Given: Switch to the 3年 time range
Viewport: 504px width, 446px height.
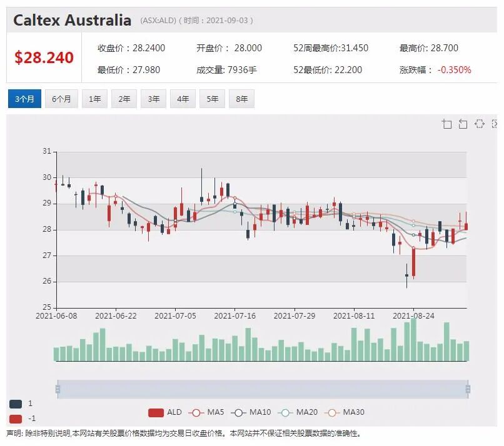Looking at the screenshot, I should [x=153, y=99].
